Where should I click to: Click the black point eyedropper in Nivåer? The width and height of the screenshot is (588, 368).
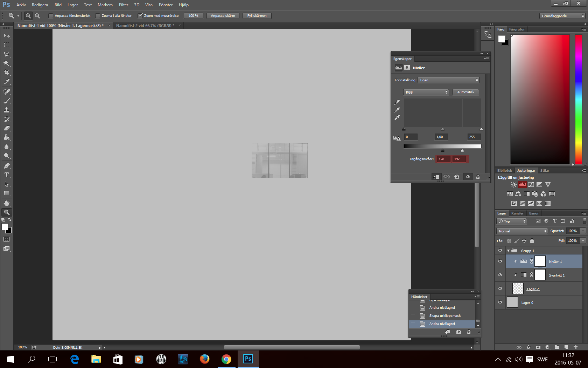point(397,102)
